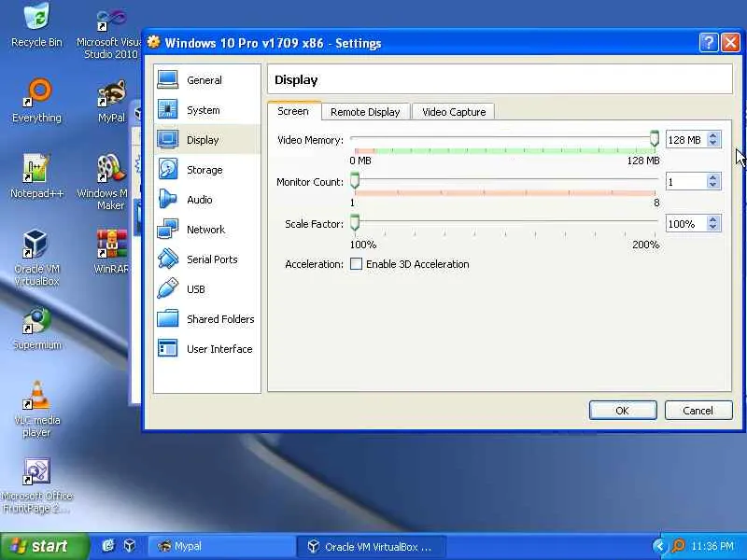The height and width of the screenshot is (560, 747).
Task: Click the Video Memory value field
Action: (x=686, y=139)
